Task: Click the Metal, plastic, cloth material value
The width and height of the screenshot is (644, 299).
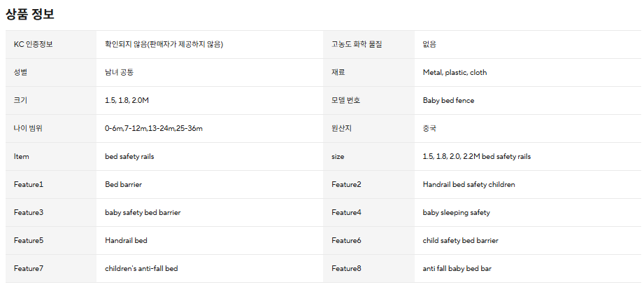Action: click(455, 73)
